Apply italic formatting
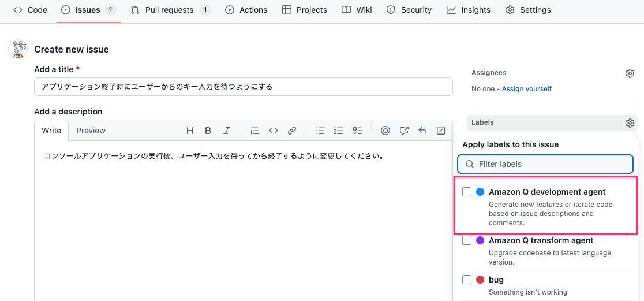The image size is (644, 301). (226, 131)
